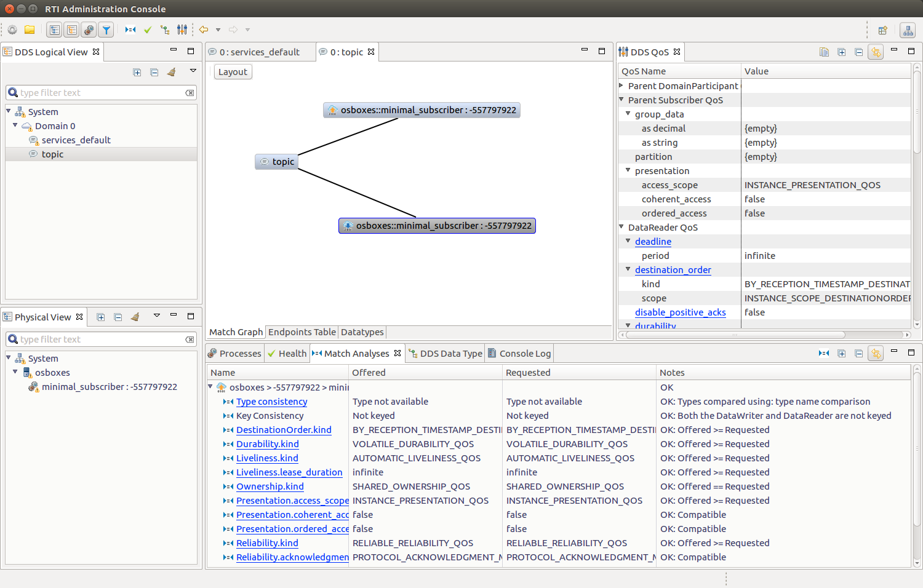Click the green checkmark toolbar icon
Screen dimensions: 923x588
coord(148,30)
